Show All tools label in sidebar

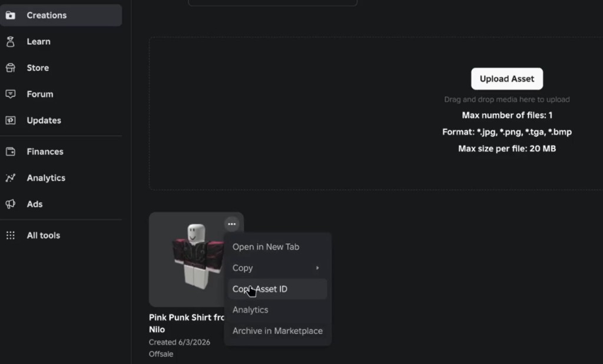point(44,235)
